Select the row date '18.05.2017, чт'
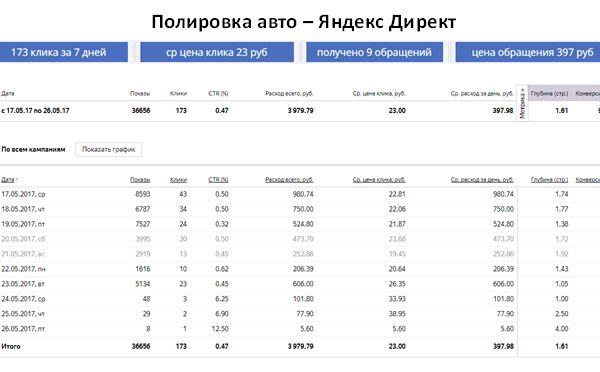The height and width of the screenshot is (372, 600). [x=23, y=209]
